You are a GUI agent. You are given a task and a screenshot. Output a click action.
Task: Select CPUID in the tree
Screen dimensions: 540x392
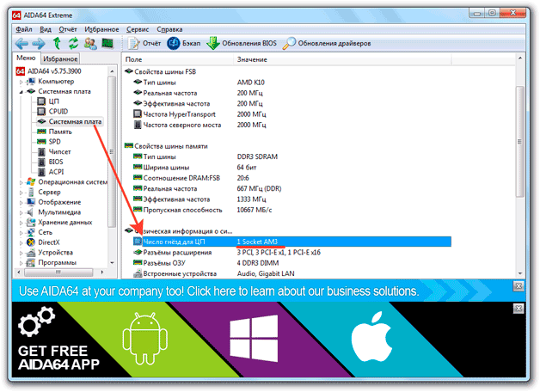coord(58,112)
